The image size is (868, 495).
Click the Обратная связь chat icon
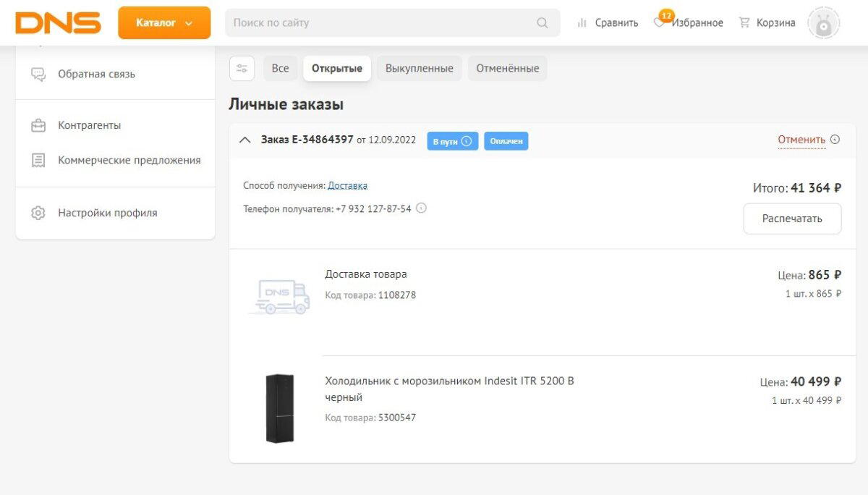[38, 74]
